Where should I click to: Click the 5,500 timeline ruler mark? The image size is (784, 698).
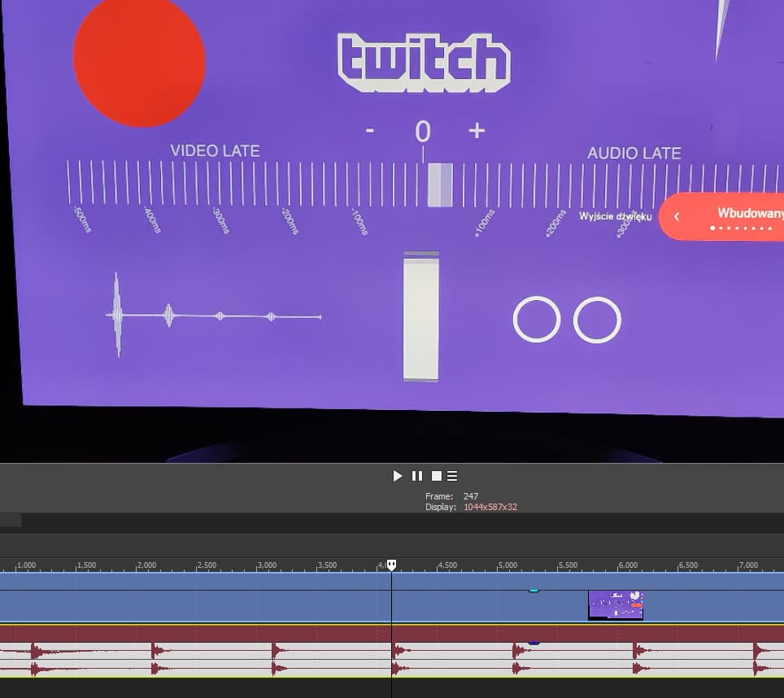pyautogui.click(x=568, y=565)
